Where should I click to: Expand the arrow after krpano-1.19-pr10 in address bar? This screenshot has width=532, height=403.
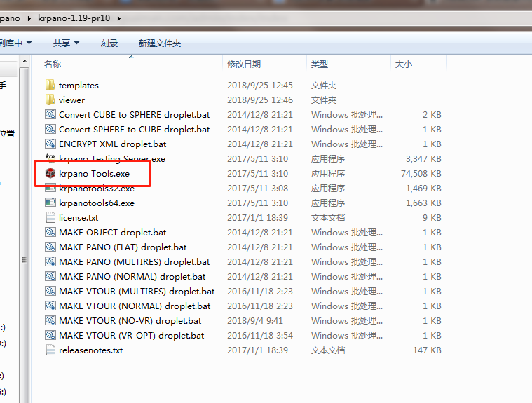click(119, 18)
